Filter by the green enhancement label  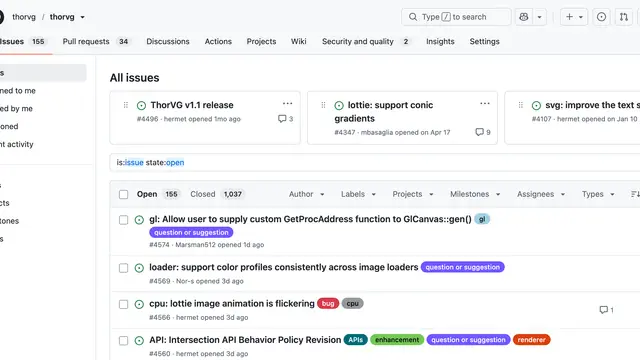click(397, 340)
